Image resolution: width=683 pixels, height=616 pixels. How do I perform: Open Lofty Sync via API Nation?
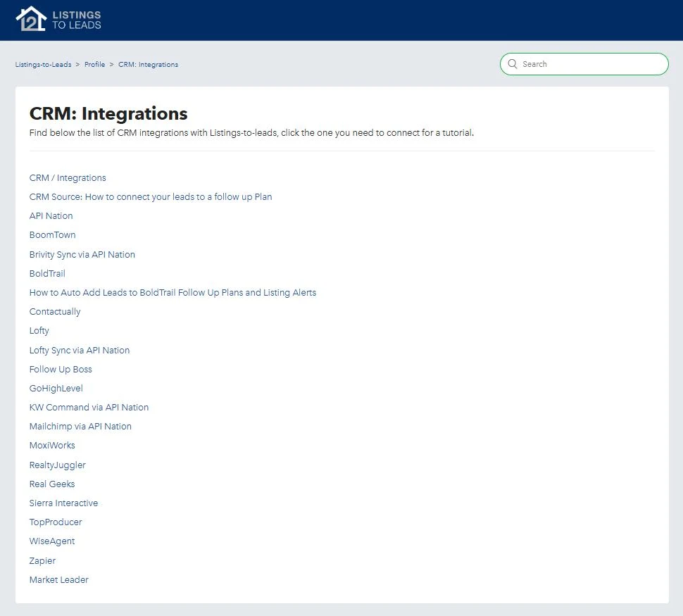(x=80, y=351)
